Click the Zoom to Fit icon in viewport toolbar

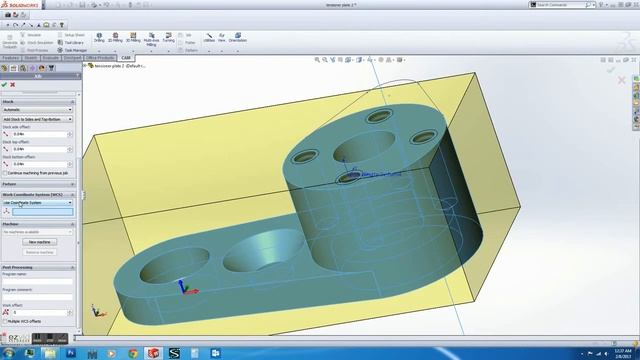pyautogui.click(x=317, y=60)
